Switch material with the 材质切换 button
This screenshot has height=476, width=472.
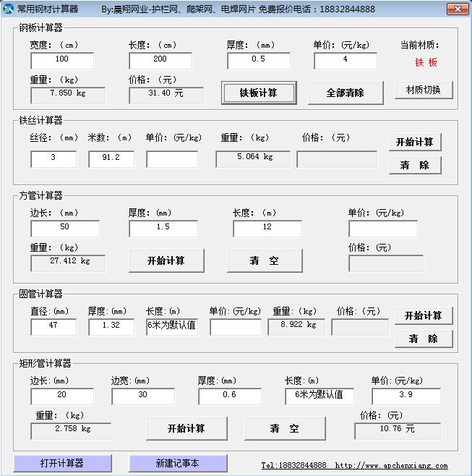click(x=424, y=90)
